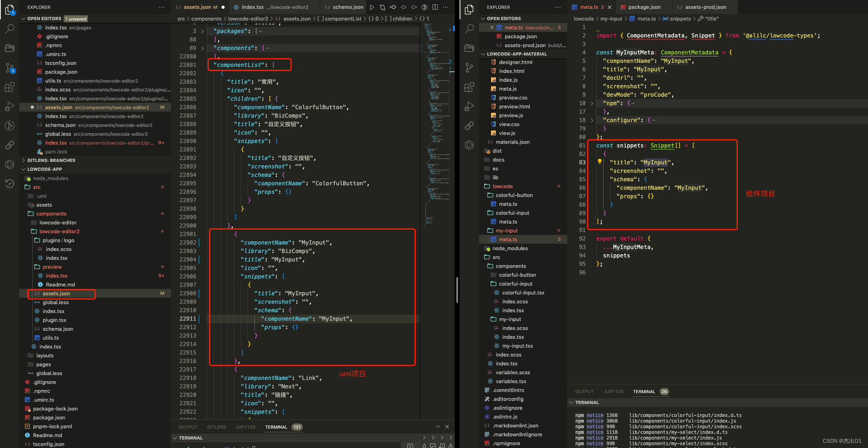Switch to package.json tab in right editor

[x=644, y=7]
